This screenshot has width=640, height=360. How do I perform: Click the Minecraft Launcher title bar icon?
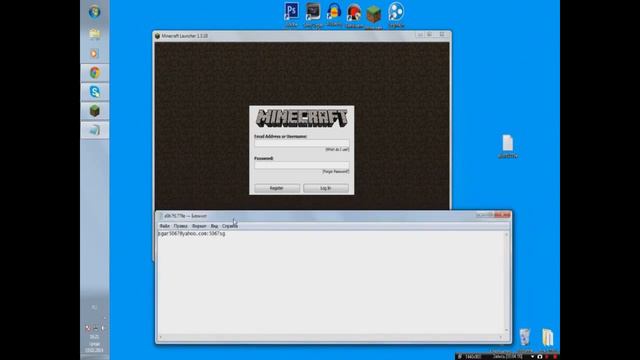pos(158,36)
